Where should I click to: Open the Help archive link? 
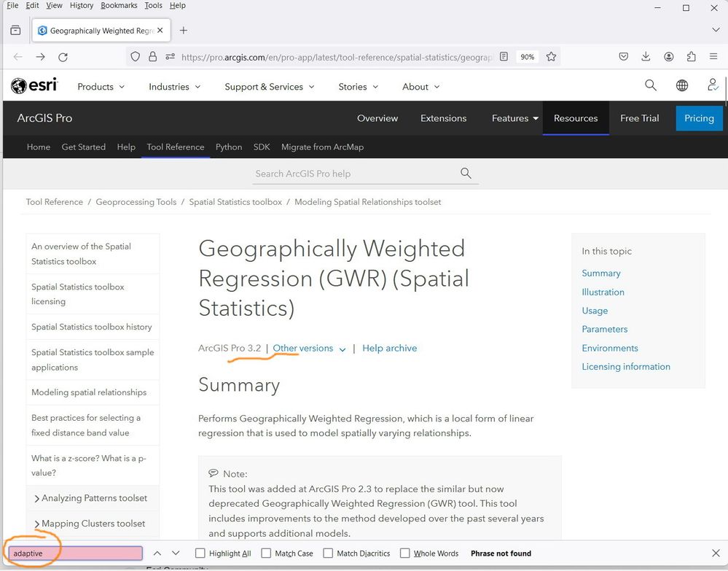coord(390,349)
